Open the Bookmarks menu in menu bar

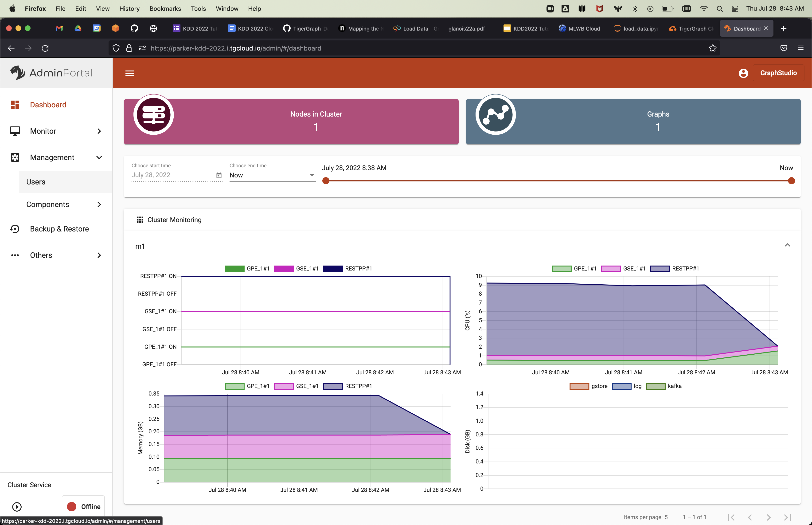click(165, 8)
